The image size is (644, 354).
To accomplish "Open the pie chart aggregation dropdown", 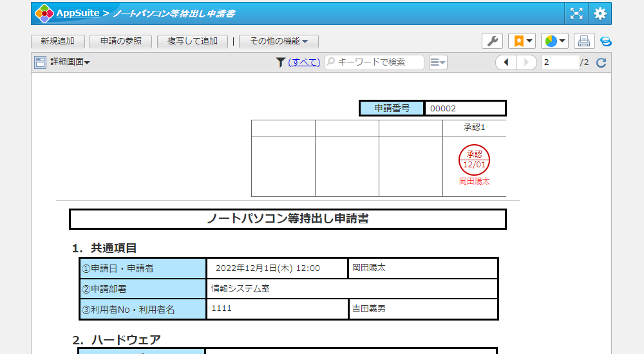I will tap(554, 41).
